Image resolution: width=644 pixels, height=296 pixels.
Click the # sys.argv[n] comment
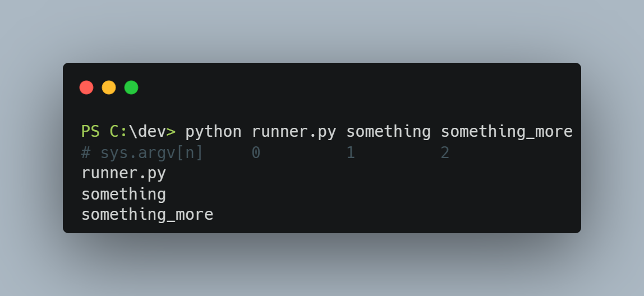[x=142, y=153]
